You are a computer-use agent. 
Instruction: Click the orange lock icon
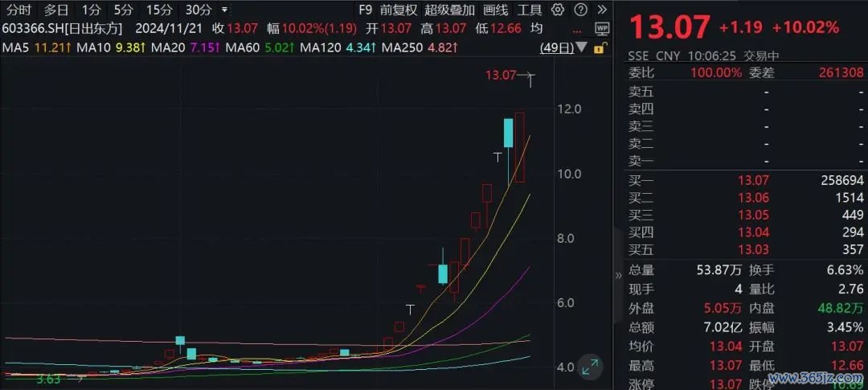601,47
